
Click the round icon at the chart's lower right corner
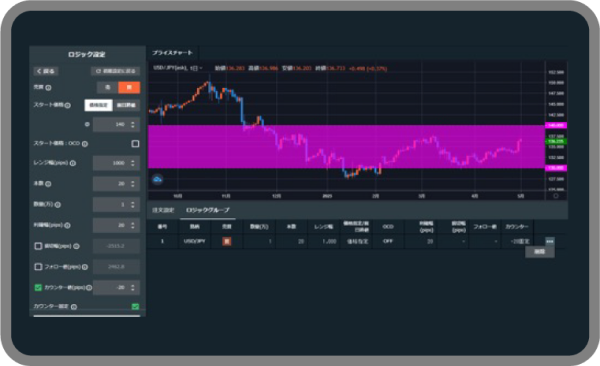point(556,196)
